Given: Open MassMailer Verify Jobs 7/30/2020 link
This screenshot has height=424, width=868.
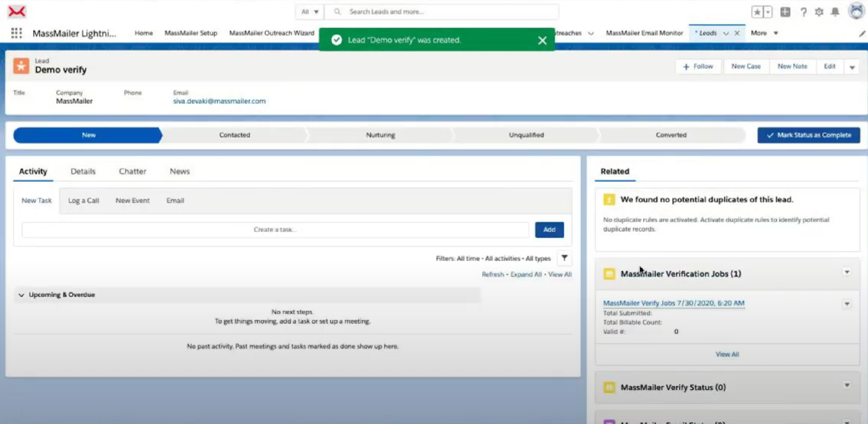Looking at the screenshot, I should click(x=674, y=303).
